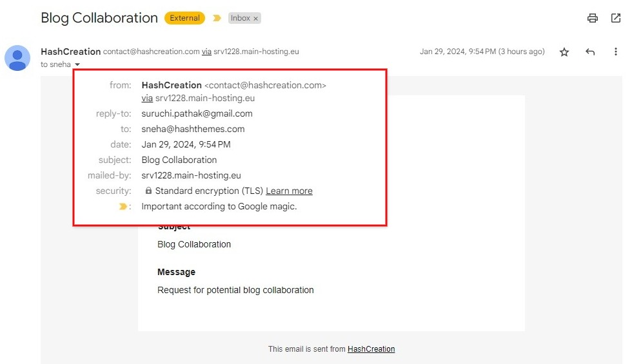Click the padlock security icon
The height and width of the screenshot is (364, 632).
(148, 191)
